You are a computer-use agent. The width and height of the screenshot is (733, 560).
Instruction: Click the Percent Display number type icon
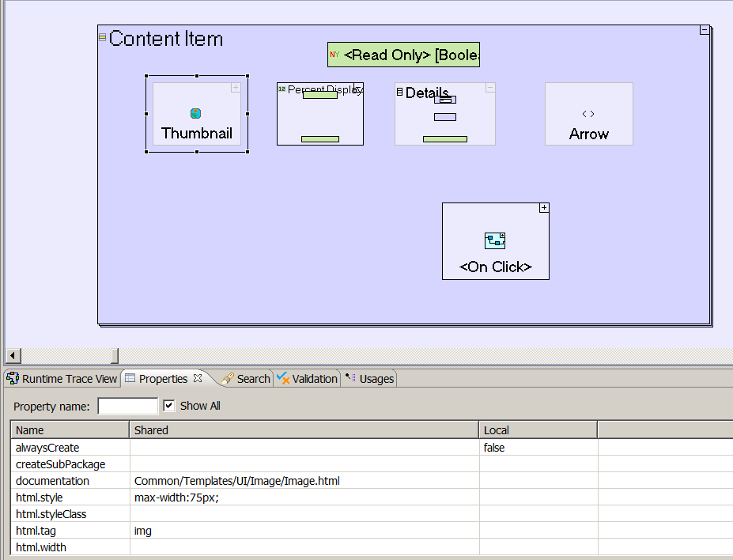click(x=281, y=89)
